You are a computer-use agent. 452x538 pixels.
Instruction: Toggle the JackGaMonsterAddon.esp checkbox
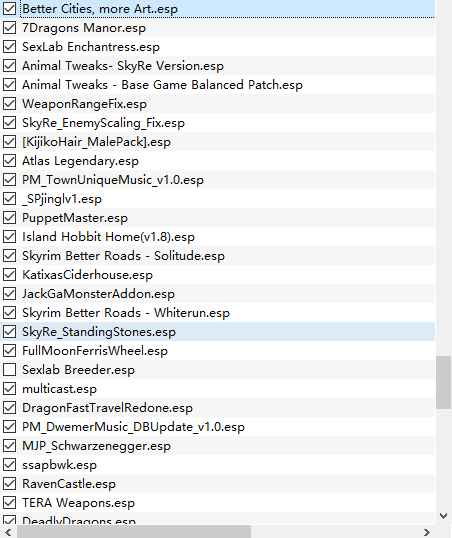coord(9,293)
